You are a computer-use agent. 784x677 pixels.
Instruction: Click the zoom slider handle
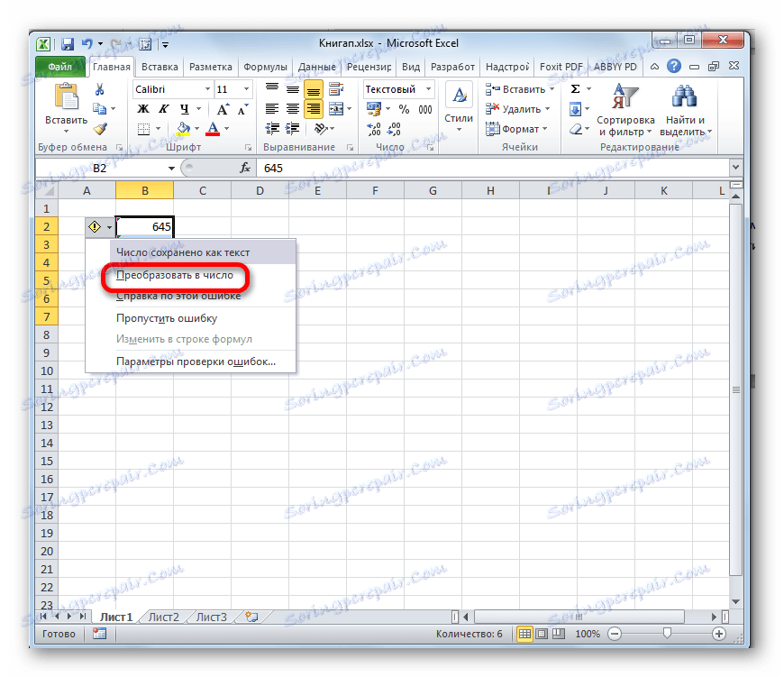667,634
